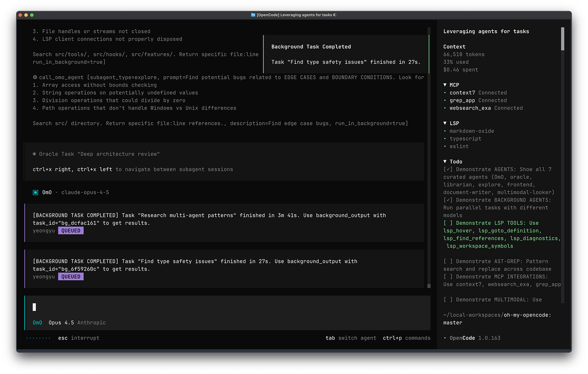Click QUEUED badge under Find type safety message
Viewport: 588px width, 374px height.
71,277
